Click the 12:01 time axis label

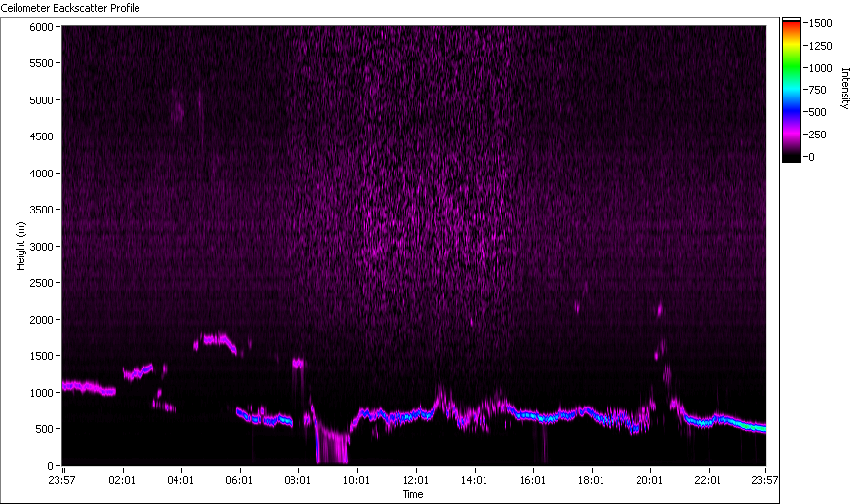(415, 480)
